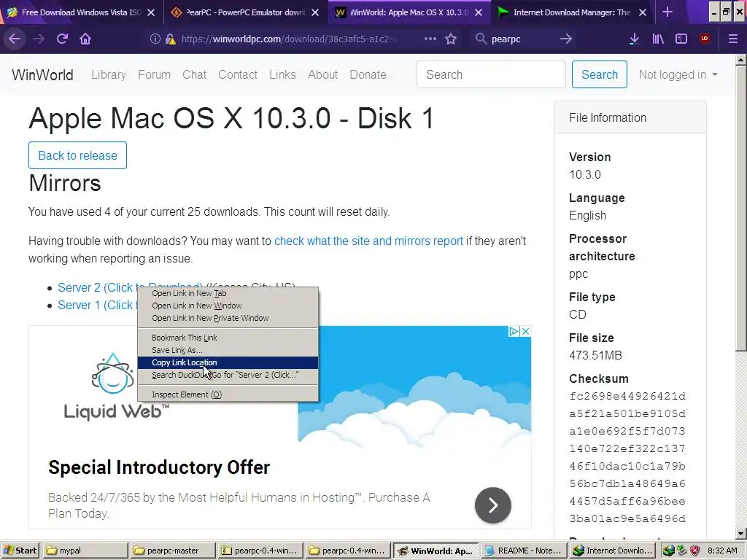Focus the WinWorld Search input field
This screenshot has height=560, width=747.
491,74
